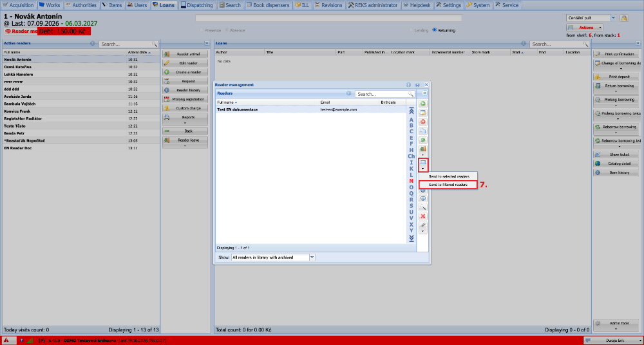The width and height of the screenshot is (644, 345).
Task: Select Test EN dokumentace reader row
Action: pos(310,109)
